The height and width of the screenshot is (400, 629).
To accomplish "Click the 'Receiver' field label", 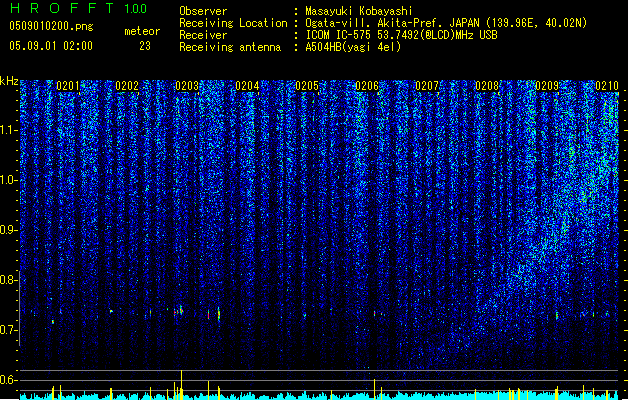I will [x=203, y=35].
